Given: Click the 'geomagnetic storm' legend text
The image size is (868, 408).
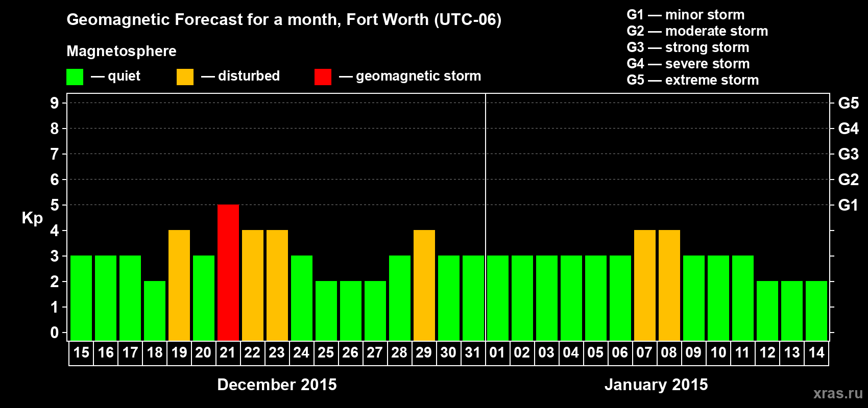Looking at the screenshot, I should pos(419,76).
